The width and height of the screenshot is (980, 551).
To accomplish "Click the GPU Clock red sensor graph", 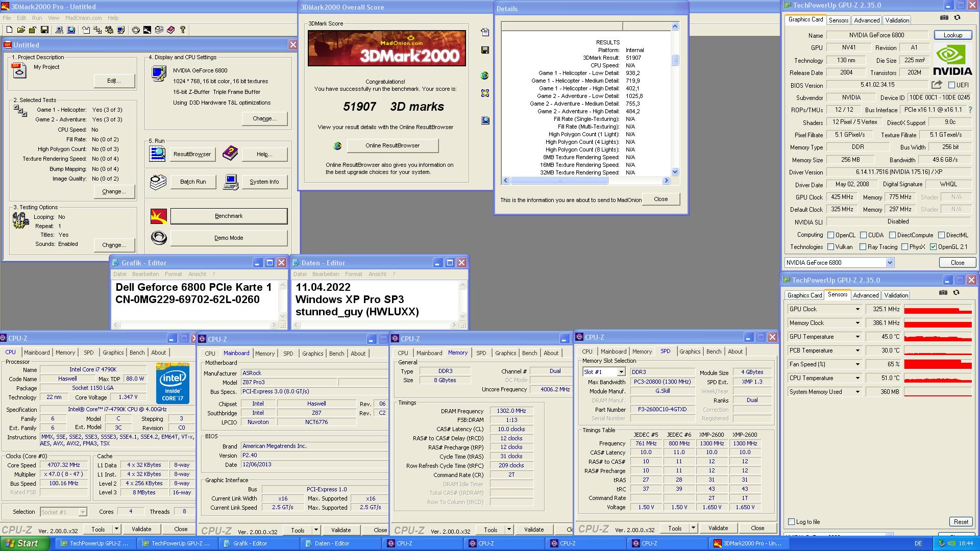I will [938, 309].
